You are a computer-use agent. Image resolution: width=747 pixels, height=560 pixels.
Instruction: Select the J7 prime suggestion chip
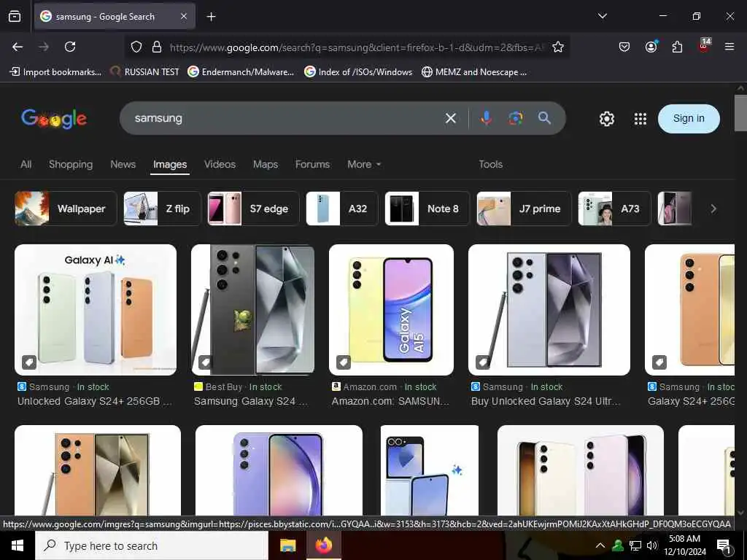524,209
